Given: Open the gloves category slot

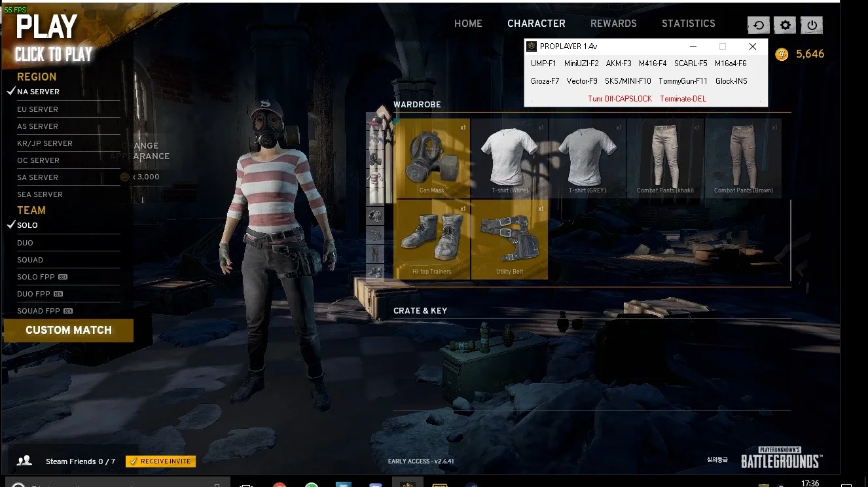Looking at the screenshot, I should (375, 216).
